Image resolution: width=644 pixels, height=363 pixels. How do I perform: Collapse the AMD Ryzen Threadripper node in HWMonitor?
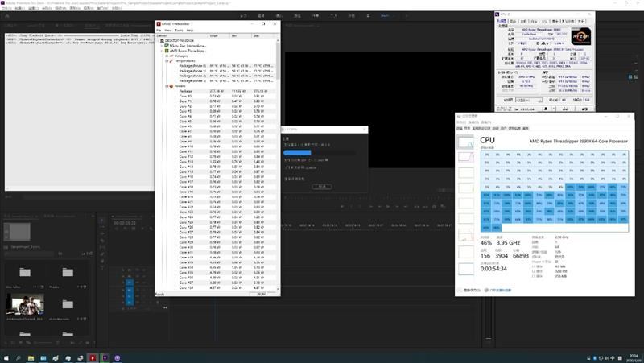(163, 51)
